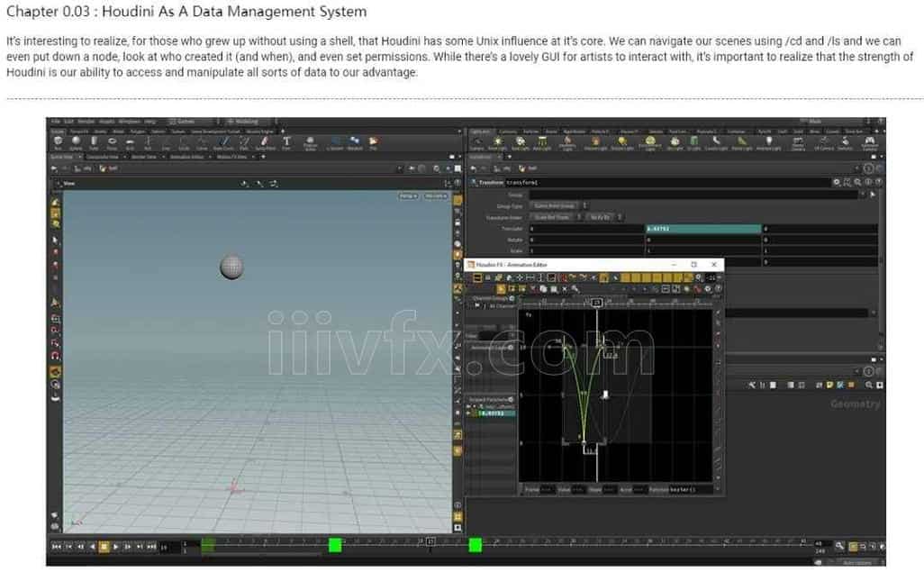This screenshot has width=924, height=581.
Task: Add an Area Light from the shelf
Action: click(542, 143)
